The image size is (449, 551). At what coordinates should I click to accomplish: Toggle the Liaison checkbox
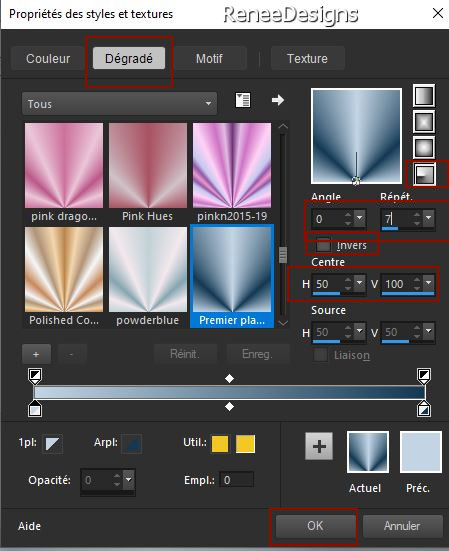[320, 355]
